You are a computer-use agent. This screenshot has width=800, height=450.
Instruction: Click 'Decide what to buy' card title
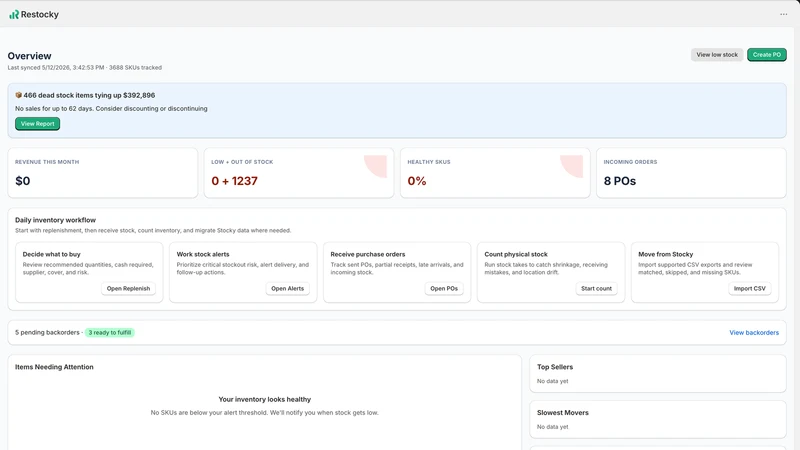[52, 254]
